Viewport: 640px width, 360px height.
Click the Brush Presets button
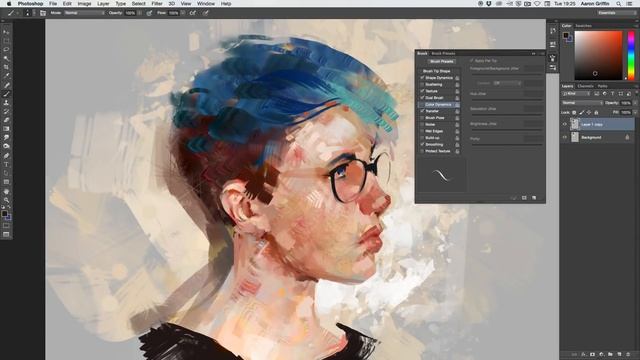[442, 61]
